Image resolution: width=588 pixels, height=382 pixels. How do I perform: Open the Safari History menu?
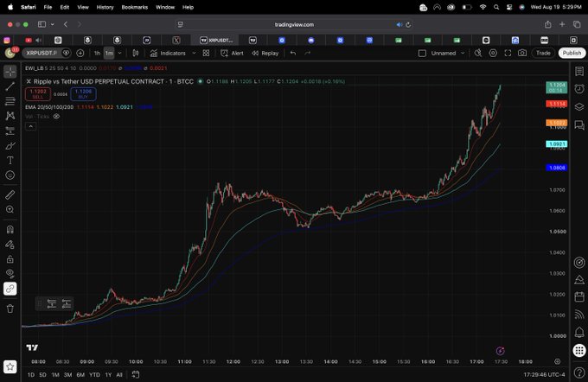pos(105,7)
